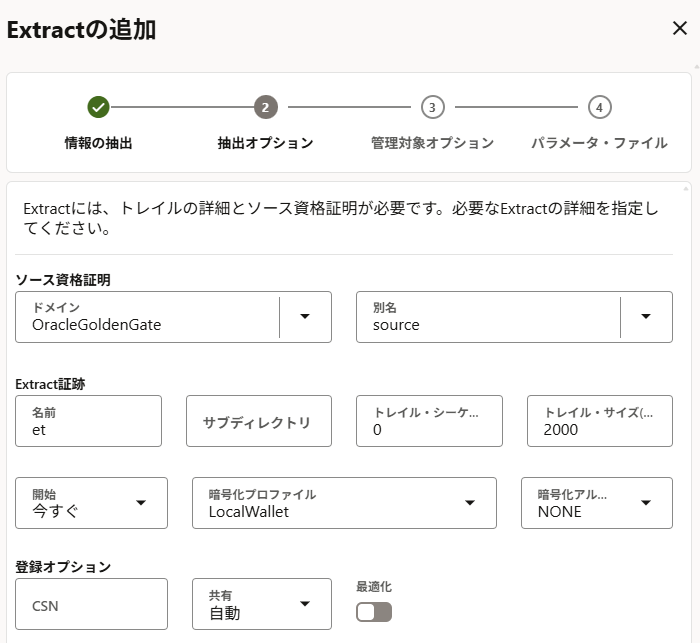Screen dimensions: 700x643
Task: Click the 管理対象オプション step label
Action: (x=432, y=143)
